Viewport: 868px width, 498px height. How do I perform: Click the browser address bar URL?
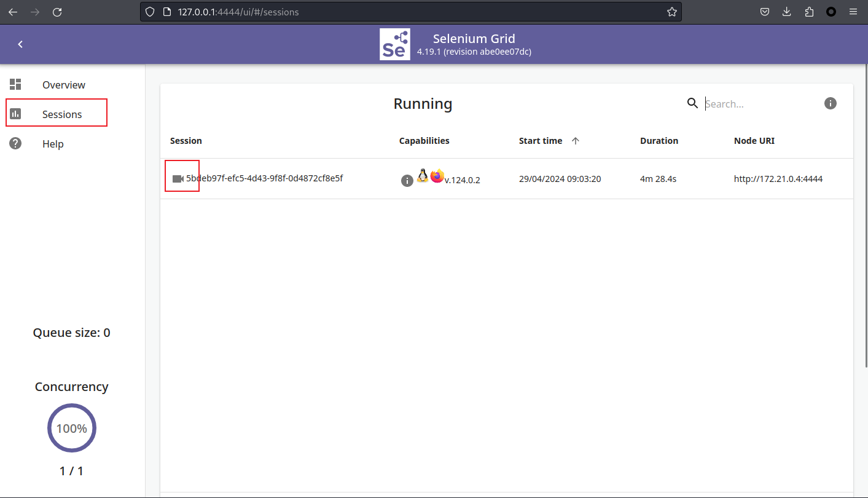tap(238, 12)
